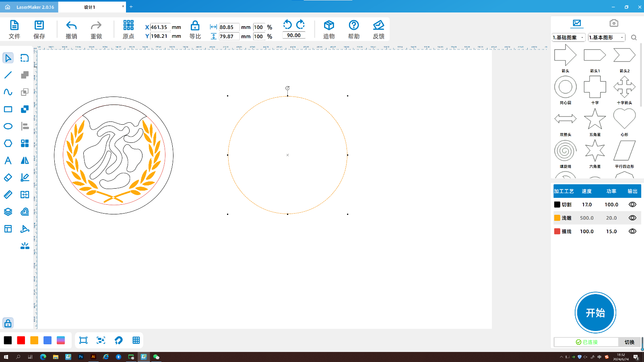This screenshot has width=644, height=362.
Task: Select the polygon tool
Action: click(x=8, y=143)
